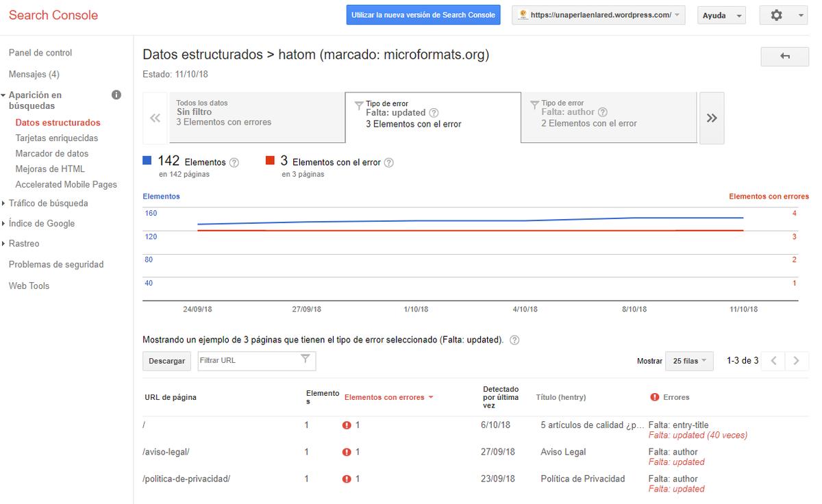Open the 25 filas rows dropdown
The height and width of the screenshot is (504, 822).
tap(689, 360)
